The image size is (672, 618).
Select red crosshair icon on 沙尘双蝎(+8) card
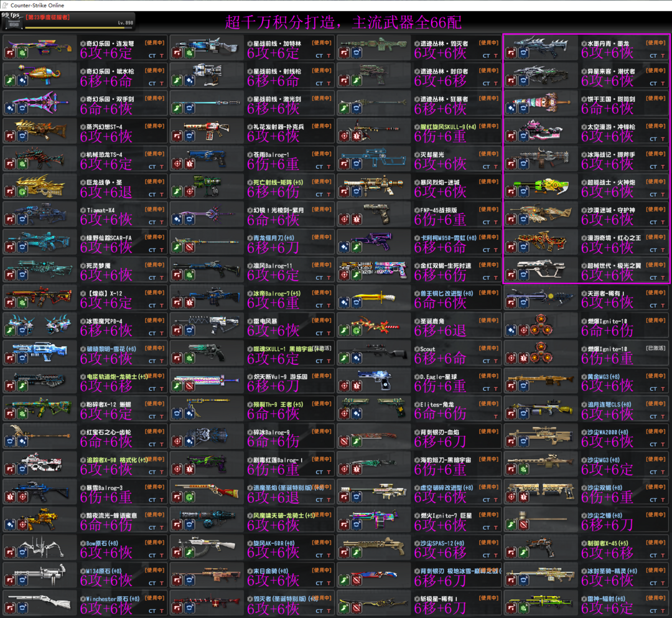pos(511,497)
